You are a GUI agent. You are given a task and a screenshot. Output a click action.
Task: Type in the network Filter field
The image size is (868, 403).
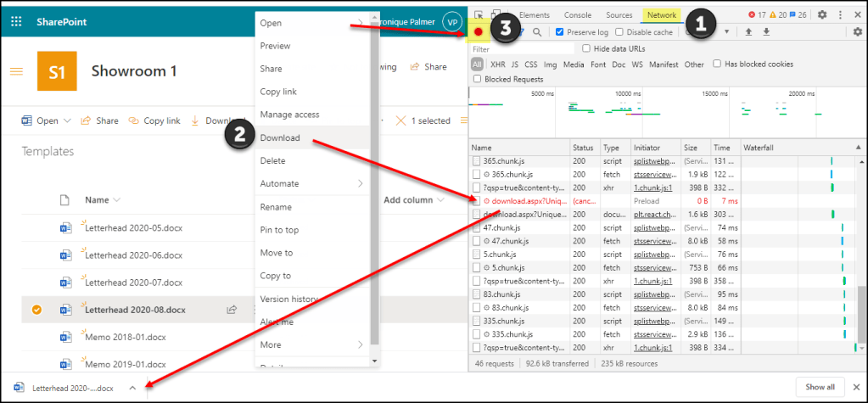[x=522, y=49]
